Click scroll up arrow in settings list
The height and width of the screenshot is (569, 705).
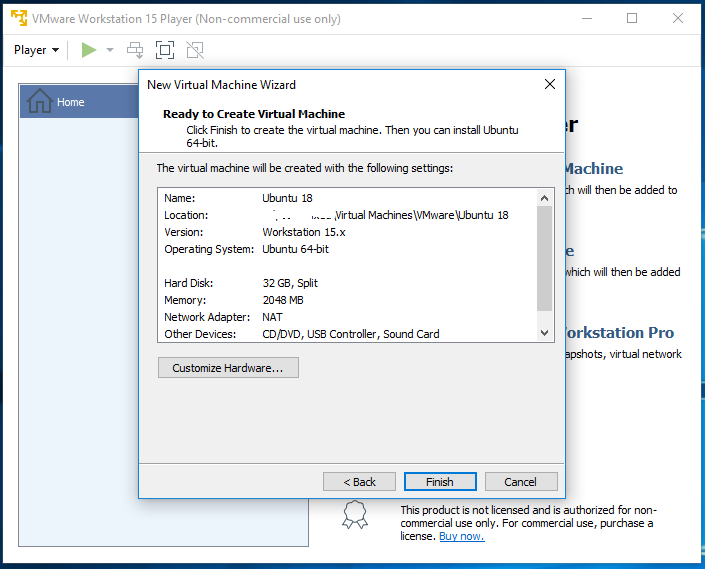[544, 198]
